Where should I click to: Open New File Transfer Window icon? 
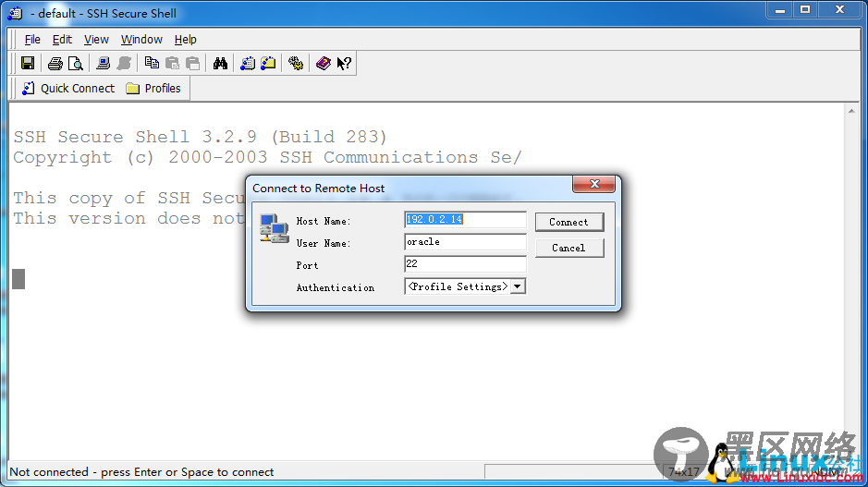tap(268, 63)
